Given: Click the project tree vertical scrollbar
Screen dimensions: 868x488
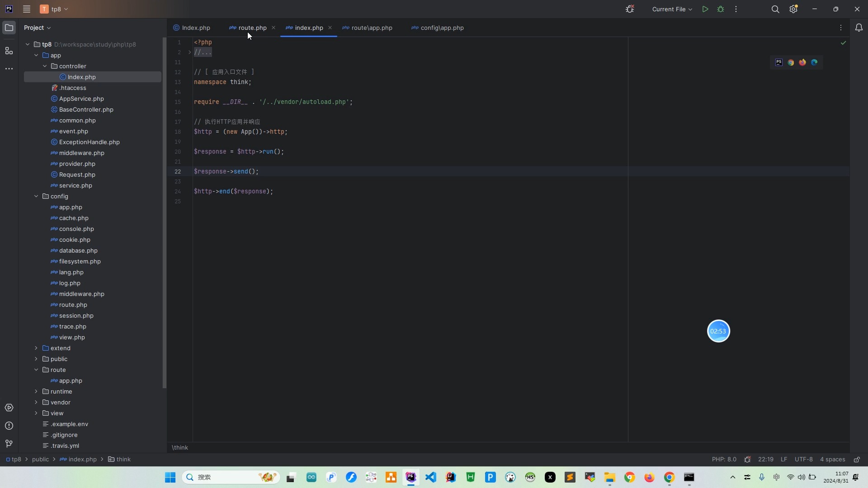Looking at the screenshot, I should [165, 212].
